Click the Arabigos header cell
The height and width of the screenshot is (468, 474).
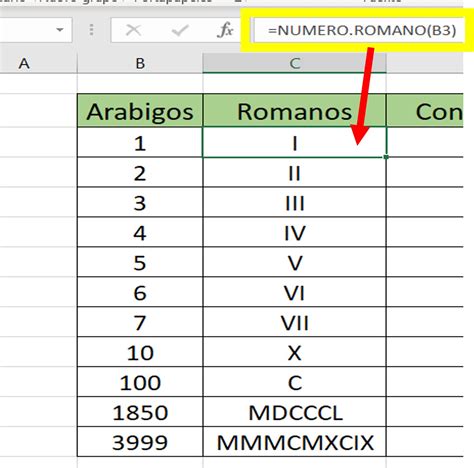tap(140, 111)
